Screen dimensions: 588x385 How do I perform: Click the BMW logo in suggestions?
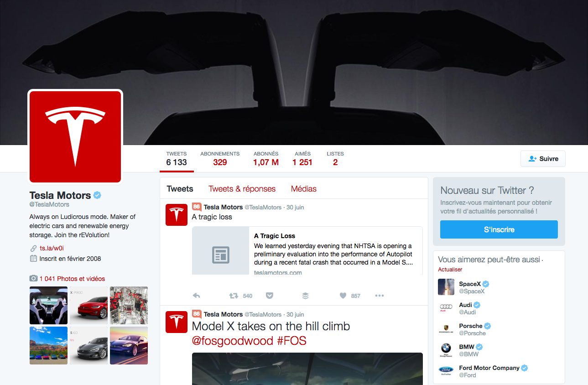coord(446,350)
